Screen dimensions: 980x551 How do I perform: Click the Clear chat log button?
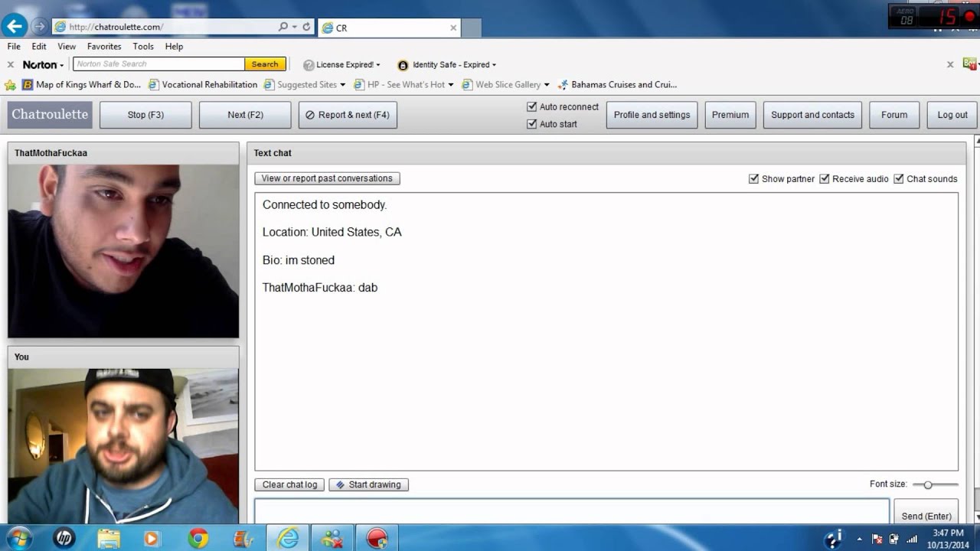(289, 484)
